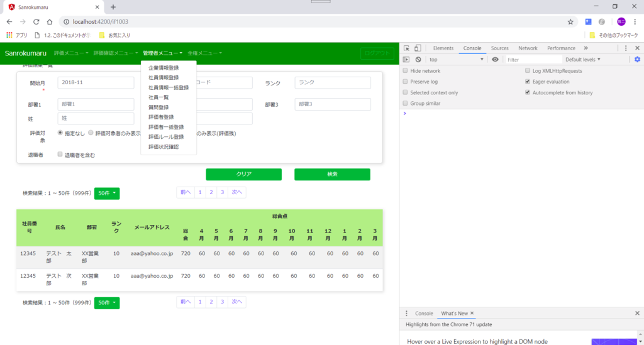Close the Sanrokumaru browser tab
644x345 pixels.
click(x=97, y=7)
